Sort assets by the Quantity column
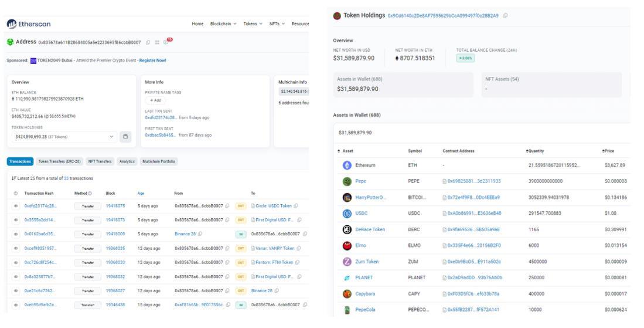This screenshot has height=328, width=644. coord(535,151)
